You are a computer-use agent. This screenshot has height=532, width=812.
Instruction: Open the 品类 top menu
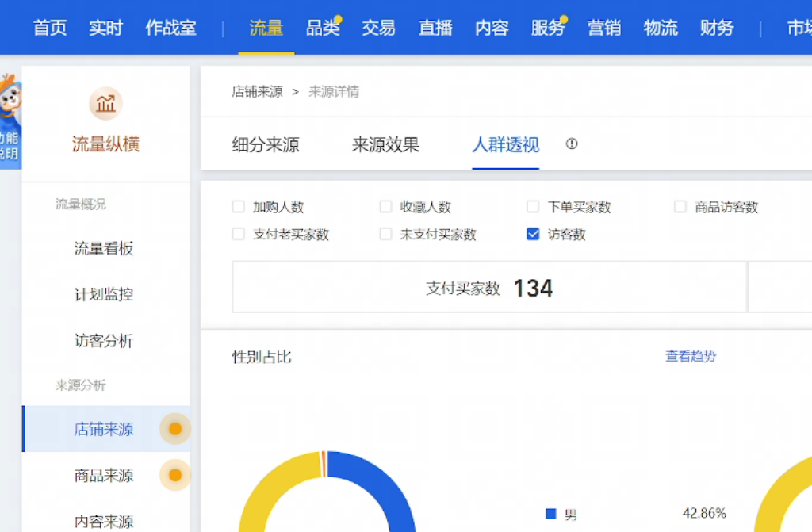323,28
